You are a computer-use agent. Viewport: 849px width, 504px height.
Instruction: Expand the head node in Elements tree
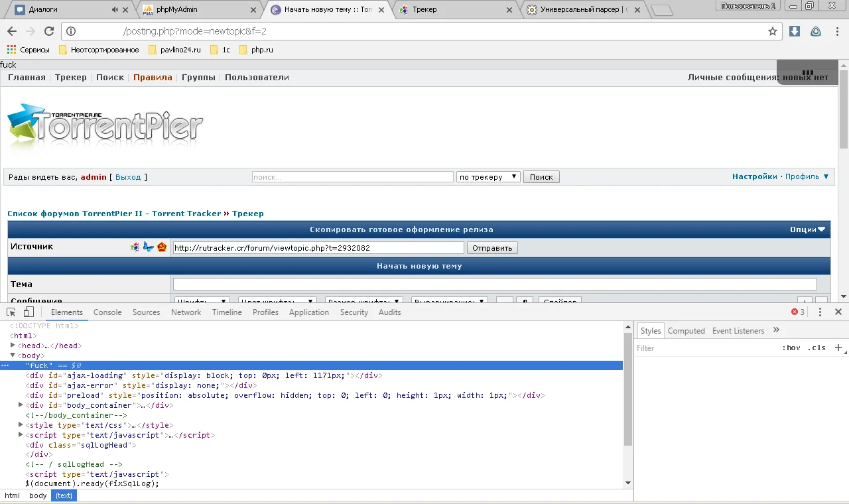pos(13,346)
